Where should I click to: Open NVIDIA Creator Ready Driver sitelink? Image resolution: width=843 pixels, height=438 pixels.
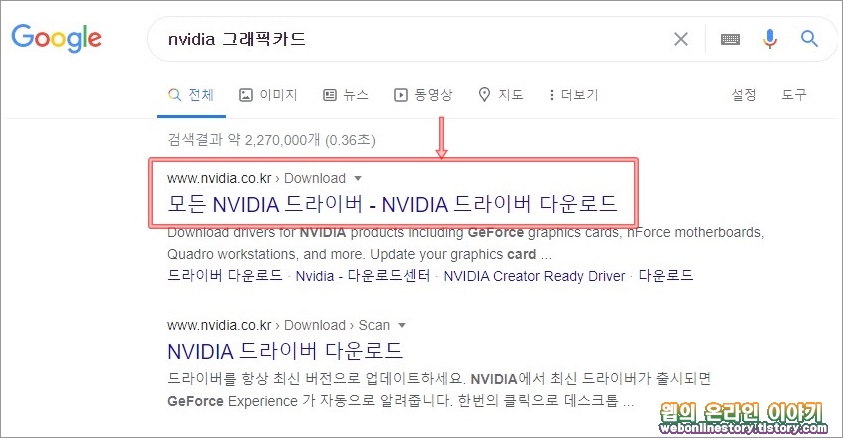click(534, 276)
